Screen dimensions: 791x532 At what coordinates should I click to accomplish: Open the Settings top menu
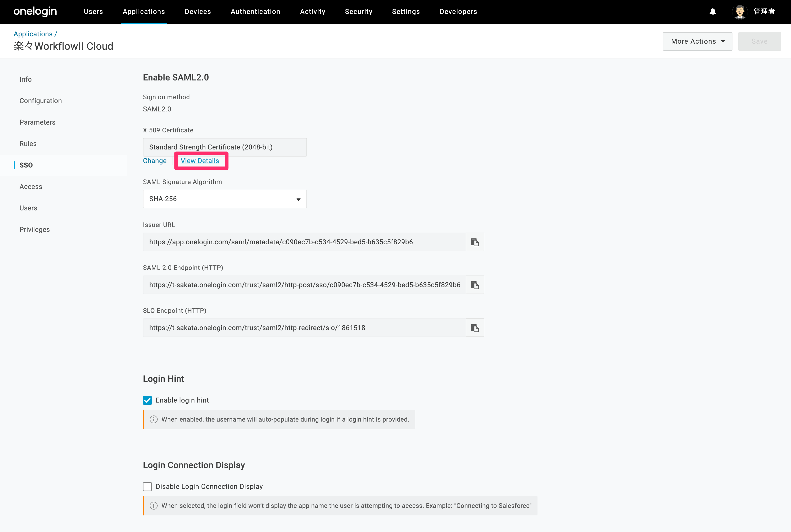pos(406,11)
